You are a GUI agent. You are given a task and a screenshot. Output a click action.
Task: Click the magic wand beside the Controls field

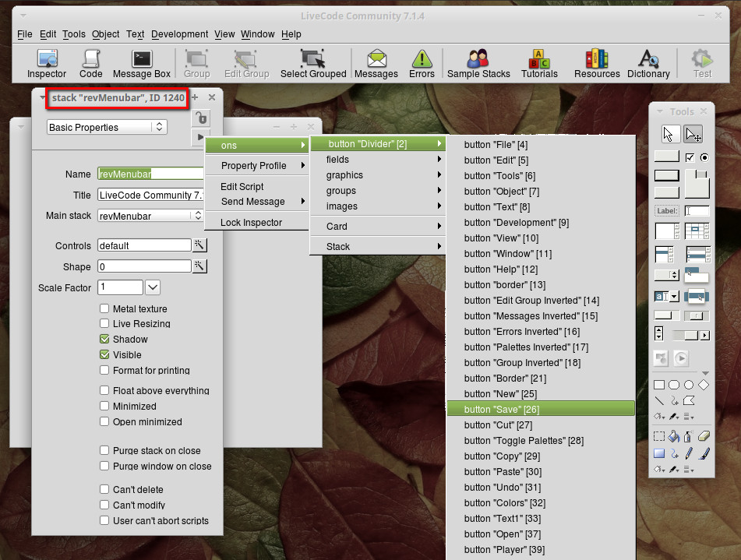tap(199, 245)
